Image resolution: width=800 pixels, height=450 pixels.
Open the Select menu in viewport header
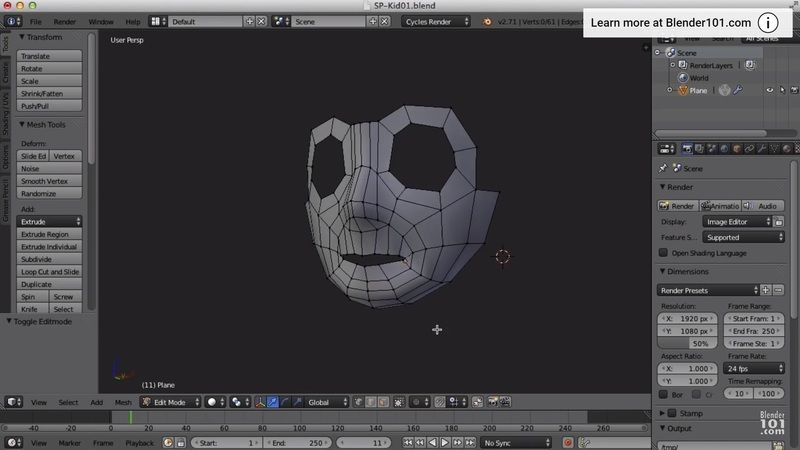coord(68,402)
